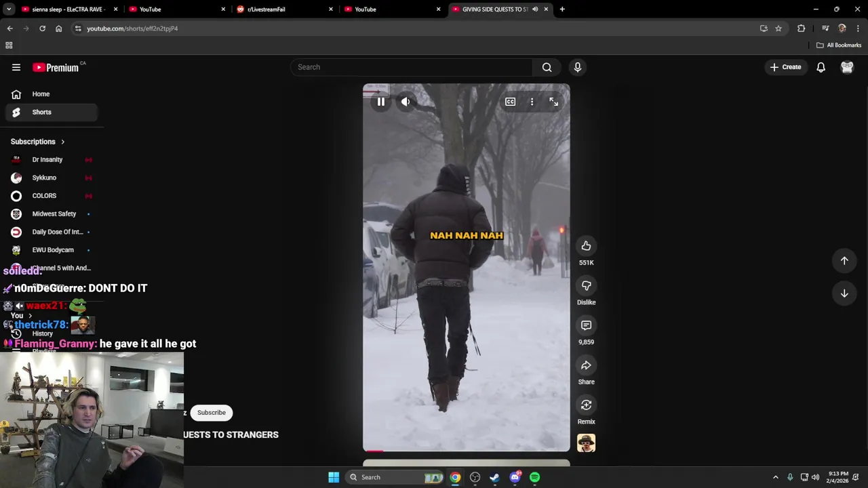
Task: Subscribe to the Short's channel
Action: point(212,413)
